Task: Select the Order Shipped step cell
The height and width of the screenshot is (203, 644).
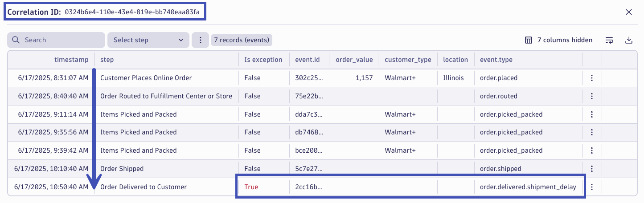Action: (x=122, y=169)
